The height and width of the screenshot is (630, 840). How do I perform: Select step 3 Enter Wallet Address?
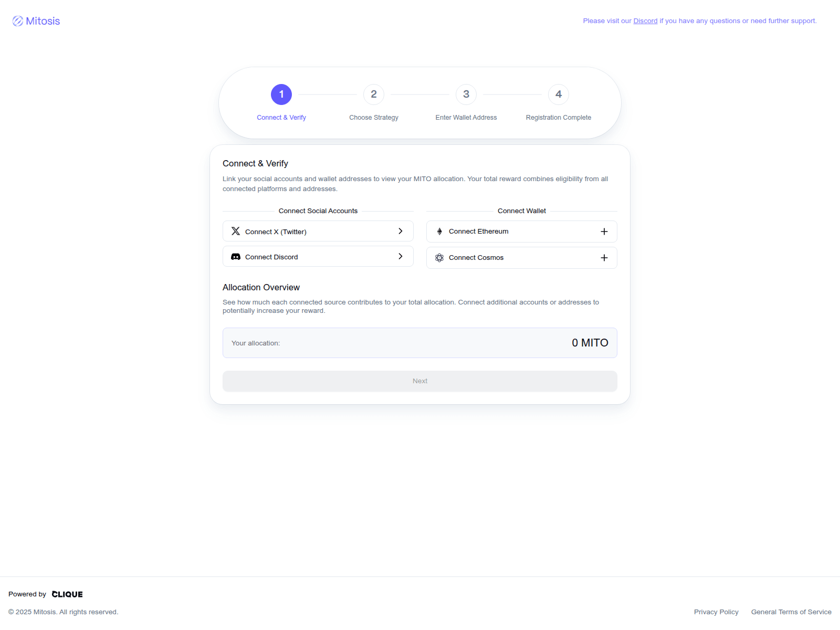click(x=466, y=94)
